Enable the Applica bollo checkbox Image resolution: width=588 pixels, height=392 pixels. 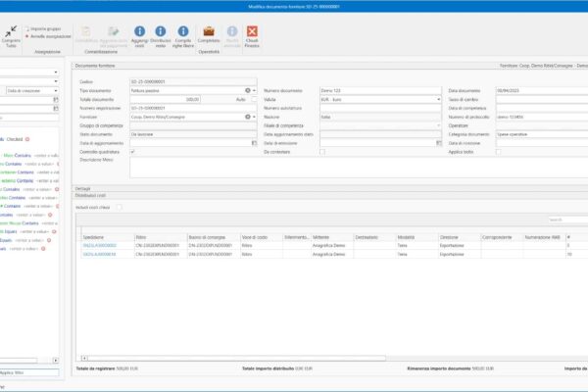[x=498, y=152]
